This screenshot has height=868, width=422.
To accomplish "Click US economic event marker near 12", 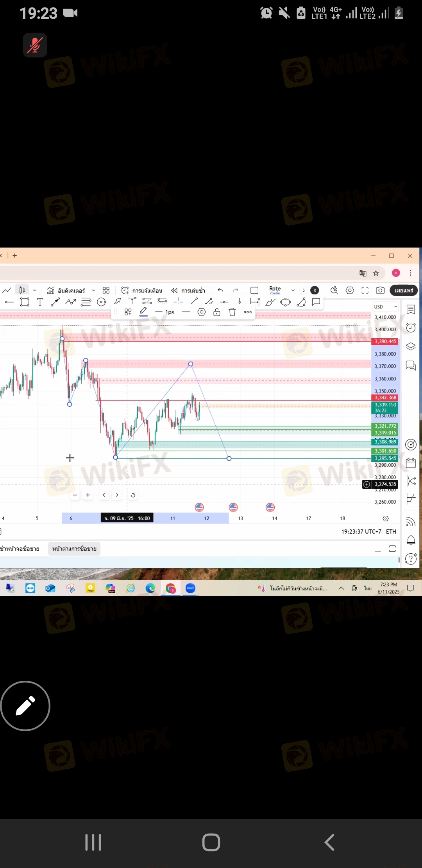I will (199, 507).
